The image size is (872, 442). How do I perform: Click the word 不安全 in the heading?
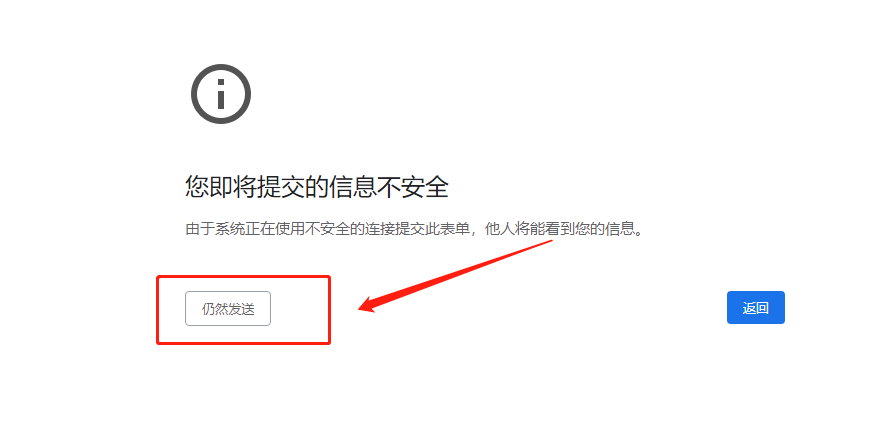click(412, 186)
